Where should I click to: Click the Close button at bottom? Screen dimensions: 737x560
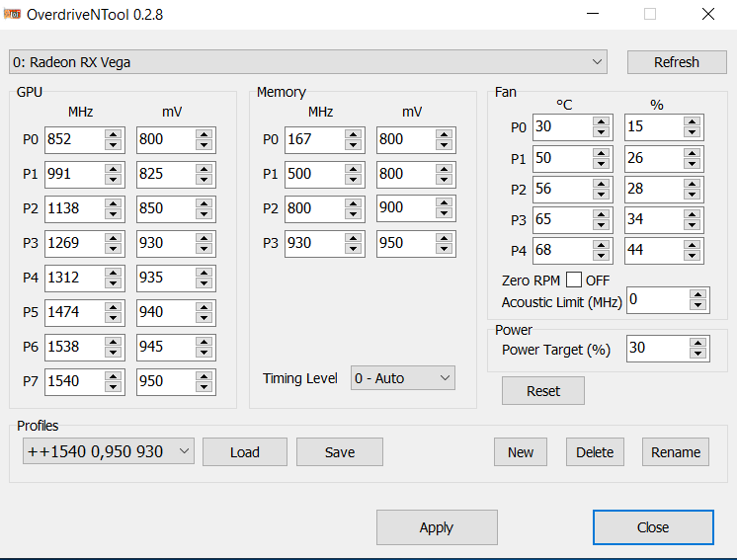click(x=653, y=527)
